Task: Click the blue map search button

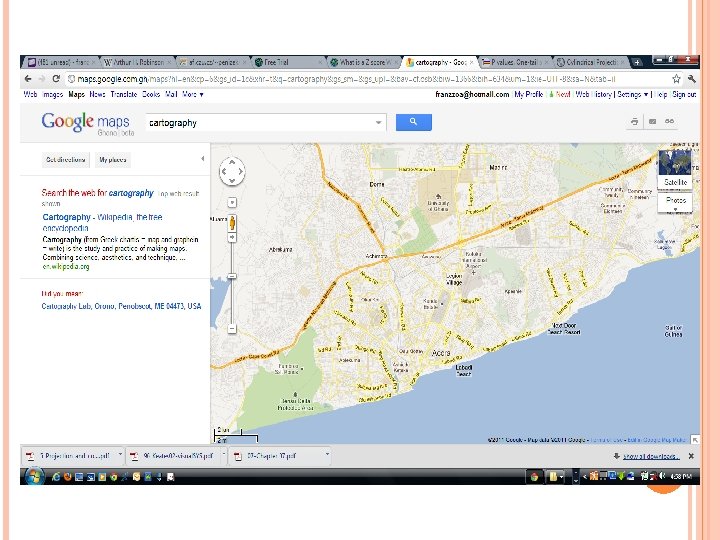Action: point(413,122)
